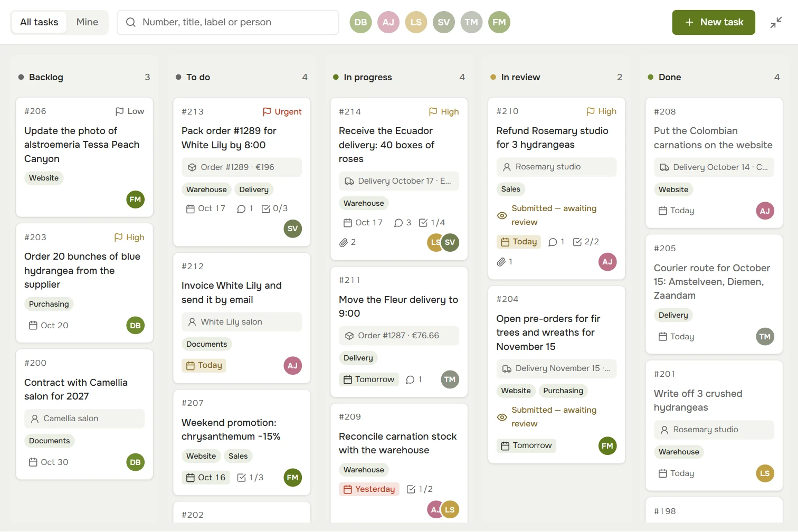Click the search magnifier icon
This screenshot has height=532, width=798.
pos(130,22)
